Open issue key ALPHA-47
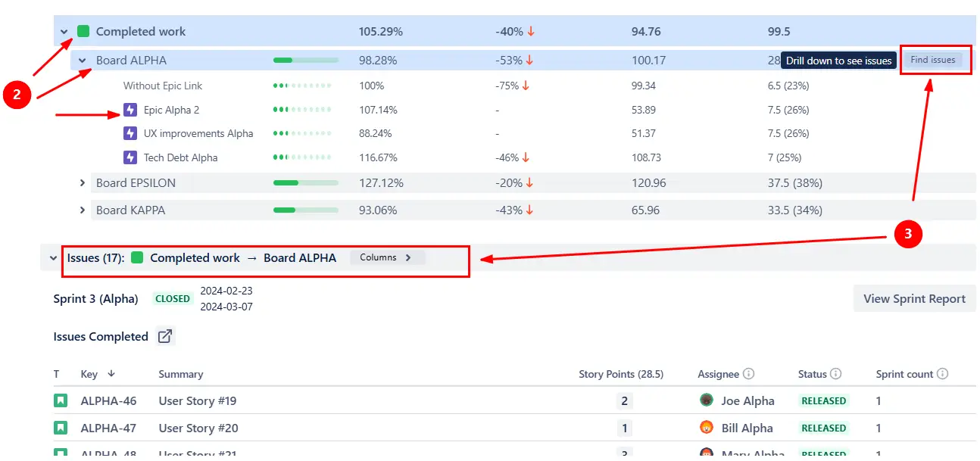This screenshot has height=461, width=980. [x=108, y=428]
